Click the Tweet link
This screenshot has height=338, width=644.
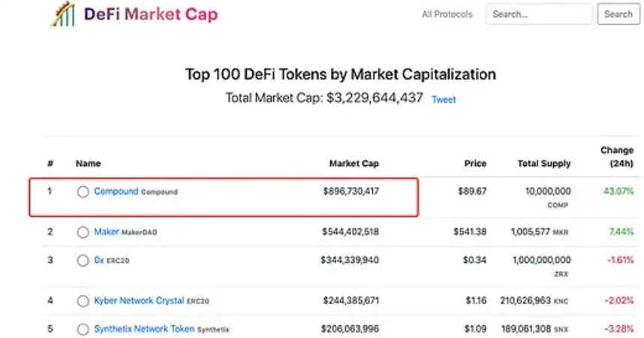pos(444,99)
